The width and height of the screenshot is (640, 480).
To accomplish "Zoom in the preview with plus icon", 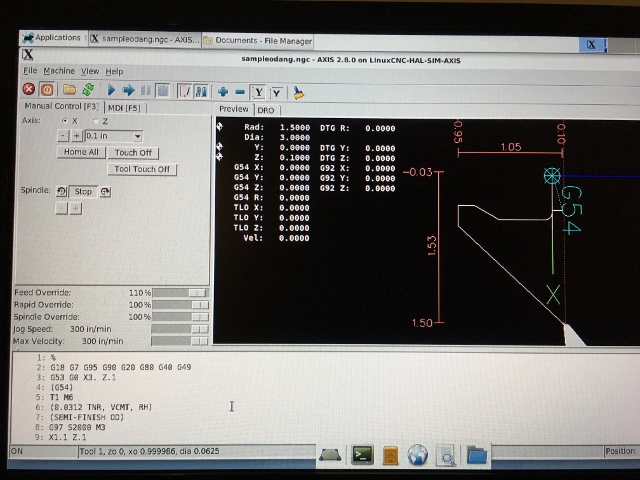I will pyautogui.click(x=223, y=92).
